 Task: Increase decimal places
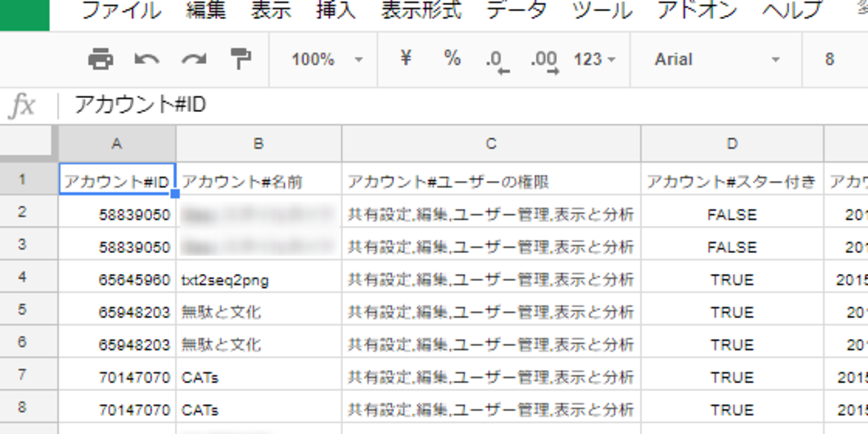tap(545, 61)
